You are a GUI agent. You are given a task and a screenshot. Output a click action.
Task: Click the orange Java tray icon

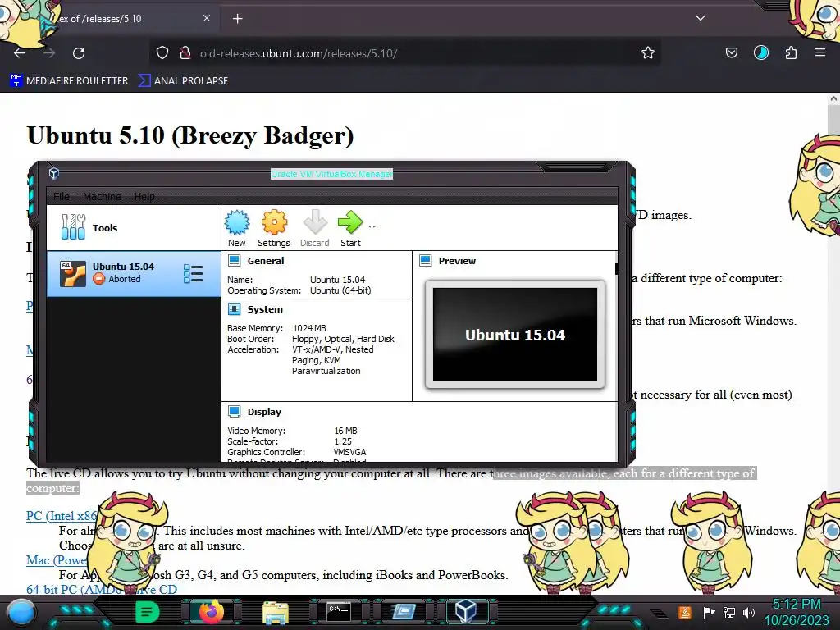(x=685, y=612)
